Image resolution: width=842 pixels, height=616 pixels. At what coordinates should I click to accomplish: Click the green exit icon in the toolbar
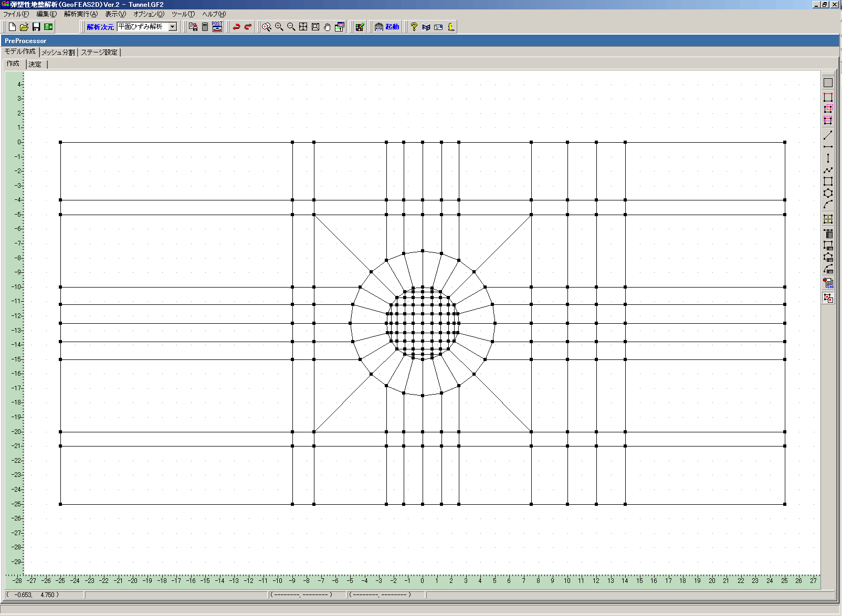click(48, 27)
